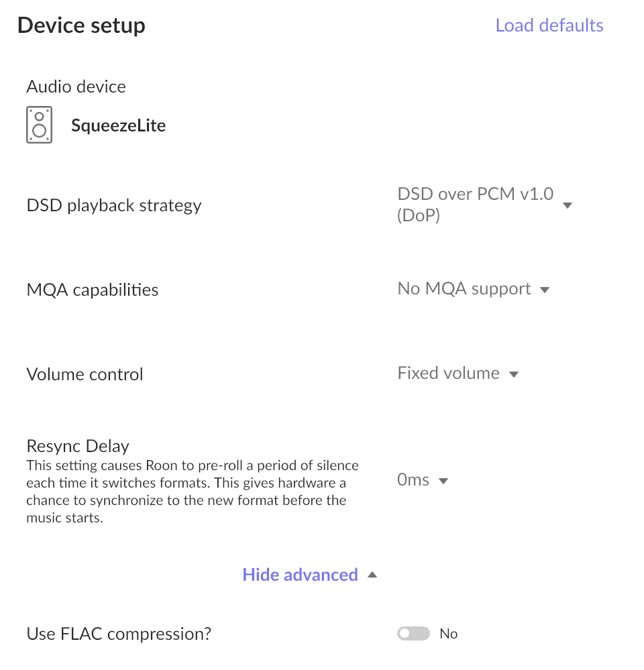This screenshot has width=644, height=670.
Task: Click the DSD playback strategy label
Action: [114, 205]
